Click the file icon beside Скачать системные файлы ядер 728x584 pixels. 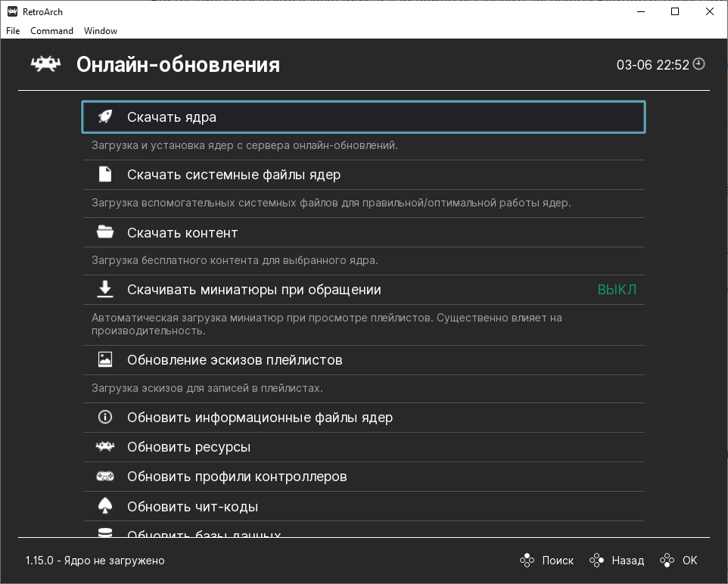pyautogui.click(x=105, y=174)
